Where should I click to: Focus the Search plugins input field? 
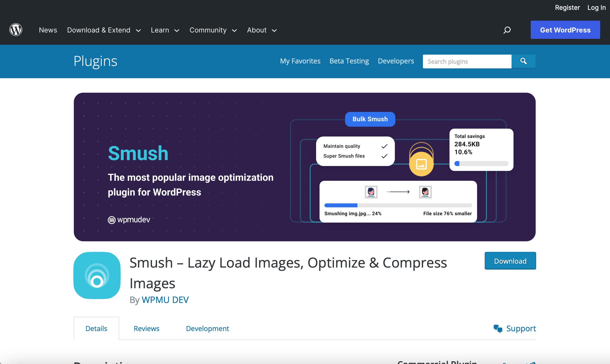467,61
